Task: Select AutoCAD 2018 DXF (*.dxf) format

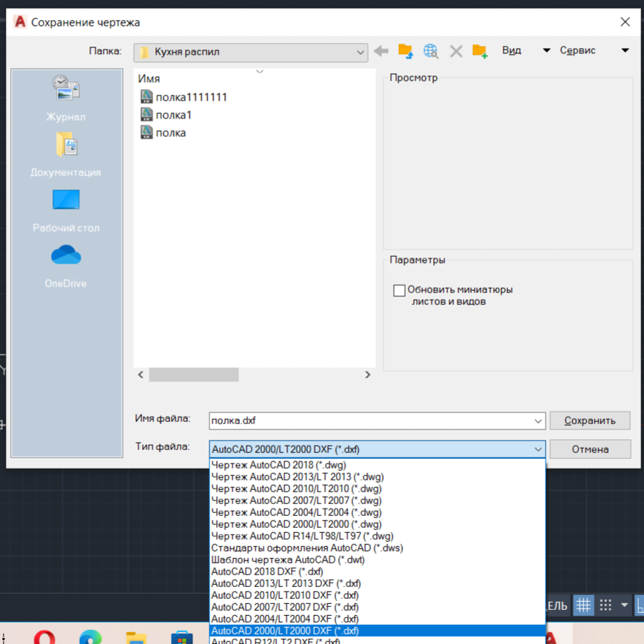Action: (377, 571)
